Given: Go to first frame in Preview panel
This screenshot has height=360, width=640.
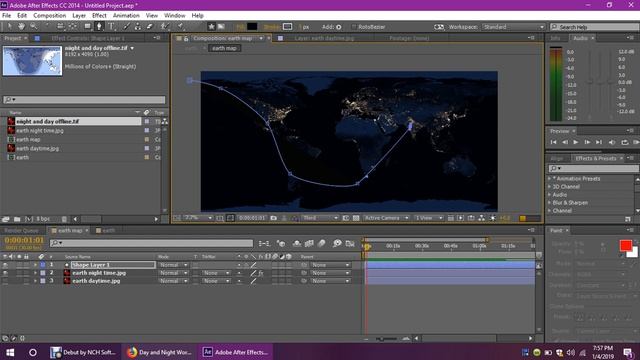Looking at the screenshot, I should (x=553, y=142).
